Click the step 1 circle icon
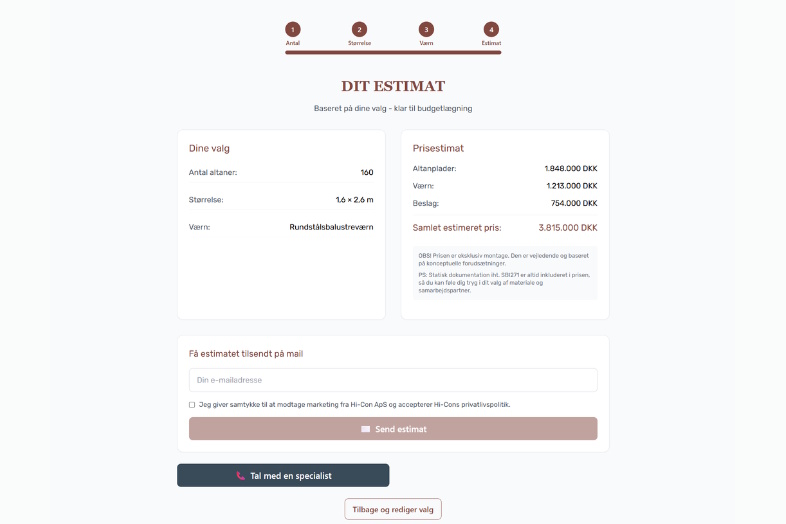This screenshot has width=786, height=524. [293, 30]
